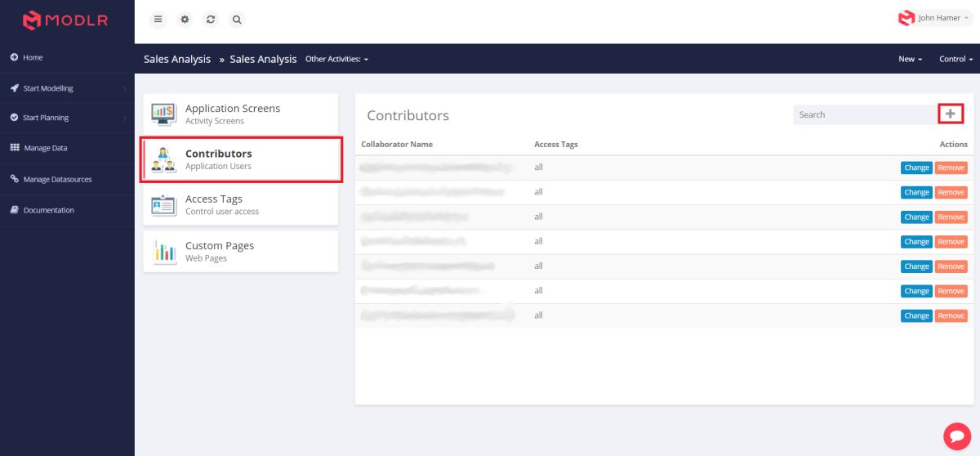Expand the Start Modelling submenu chevron
Screen dimensions: 980x456
tap(125, 88)
